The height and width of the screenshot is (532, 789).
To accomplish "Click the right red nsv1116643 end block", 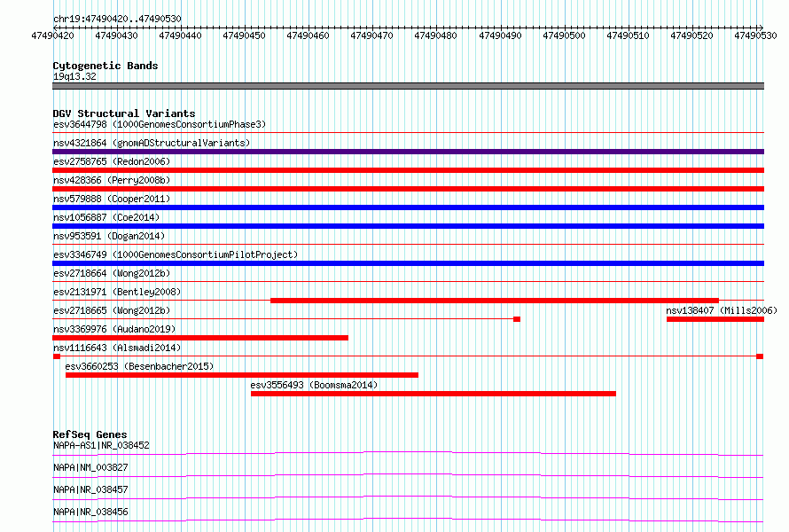I will pos(760,356).
